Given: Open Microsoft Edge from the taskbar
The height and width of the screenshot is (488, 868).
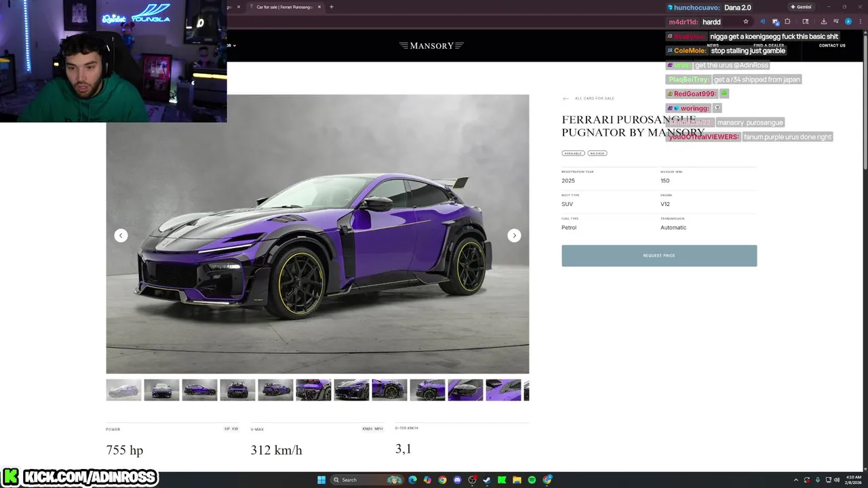Looking at the screenshot, I should 412,480.
